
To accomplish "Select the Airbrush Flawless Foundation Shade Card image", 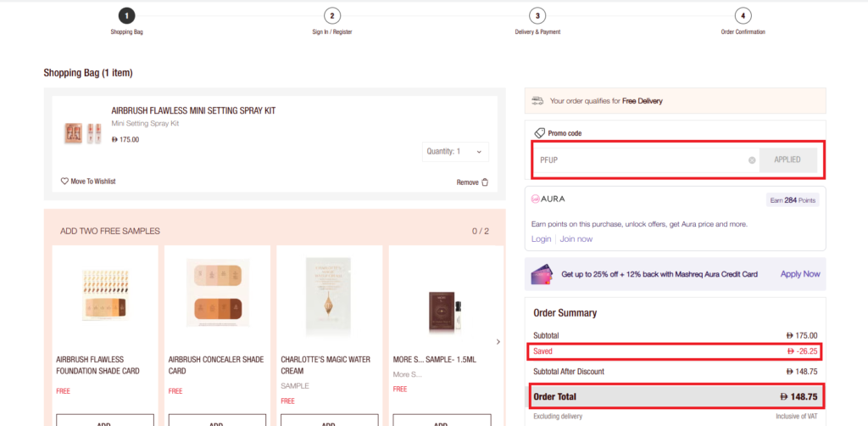I will [x=105, y=295].
